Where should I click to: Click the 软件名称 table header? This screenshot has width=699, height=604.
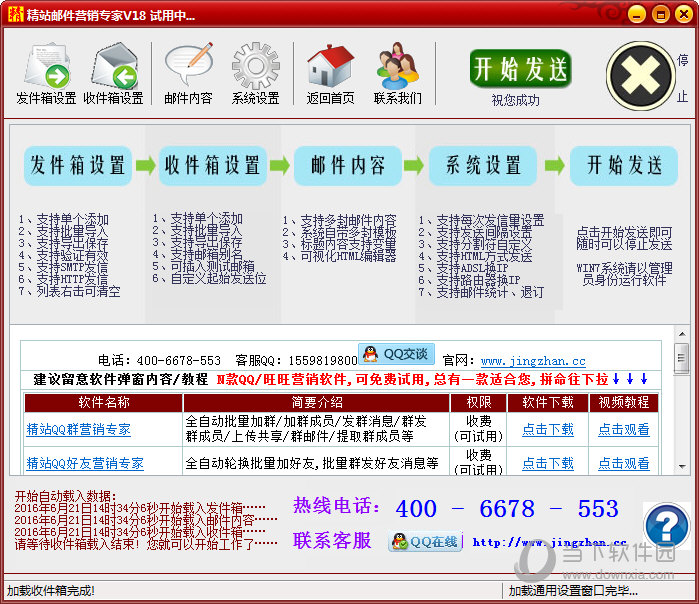(x=103, y=403)
